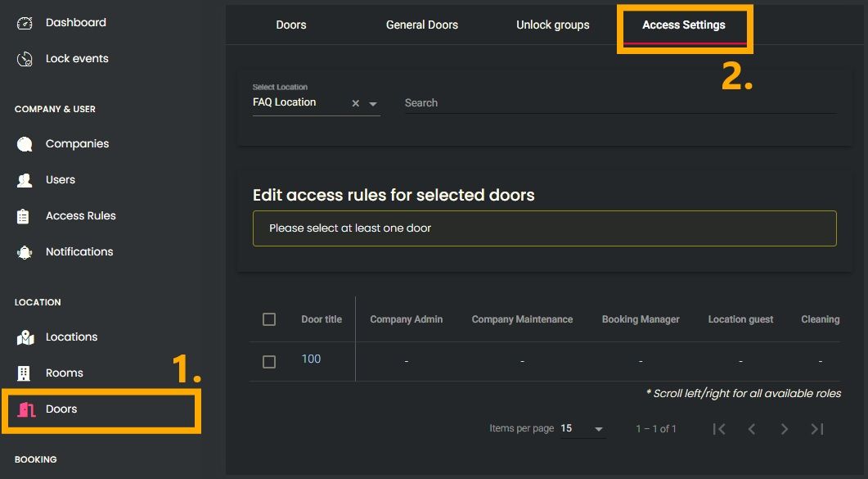Click the Dashboard gauge icon
This screenshot has height=479, width=868.
(25, 23)
